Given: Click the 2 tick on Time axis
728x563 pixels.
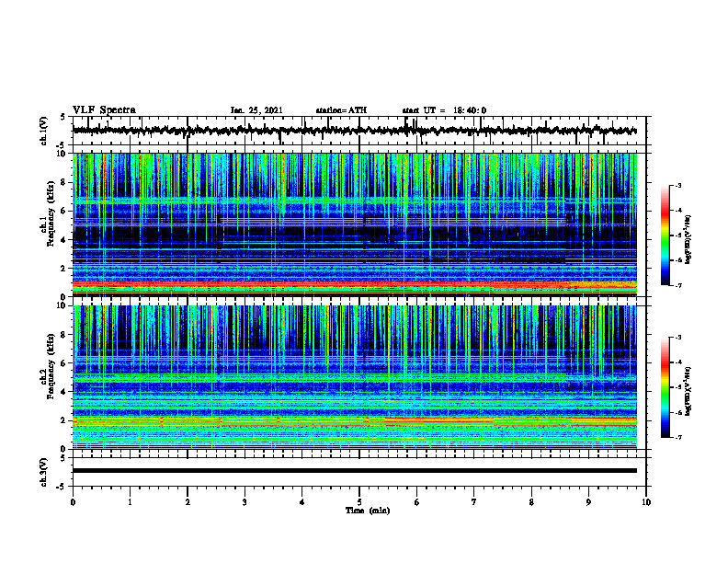Looking at the screenshot, I should 188,502.
